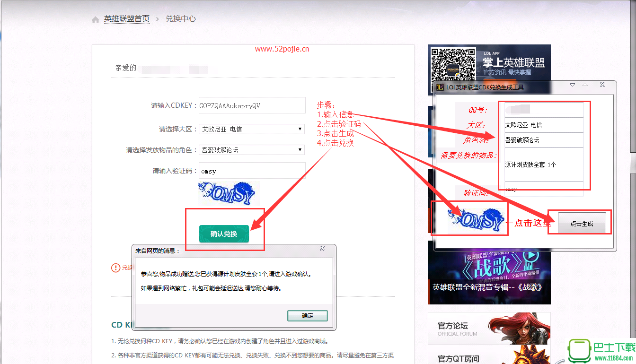Open the 请选择大区 dropdown

[252, 129]
